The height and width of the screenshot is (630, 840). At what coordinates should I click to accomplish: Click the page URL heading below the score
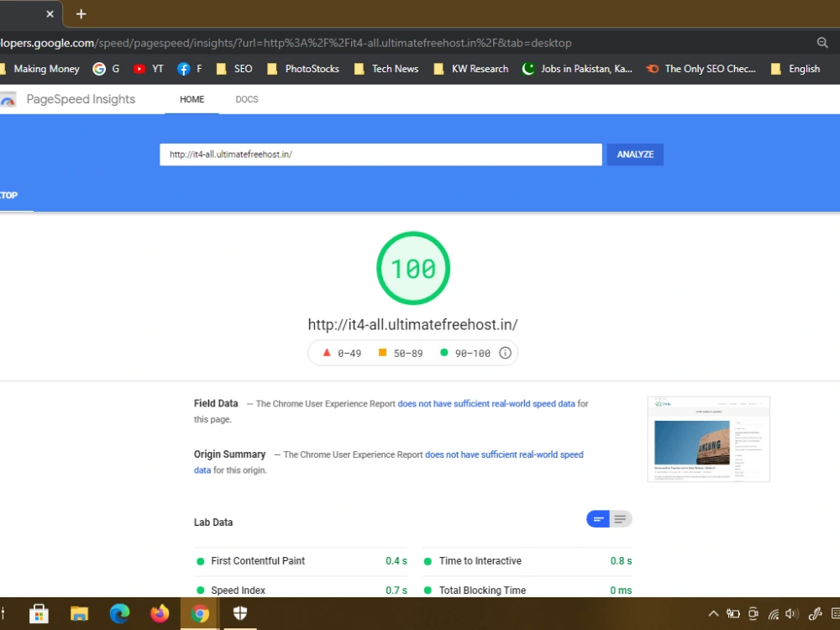412,324
